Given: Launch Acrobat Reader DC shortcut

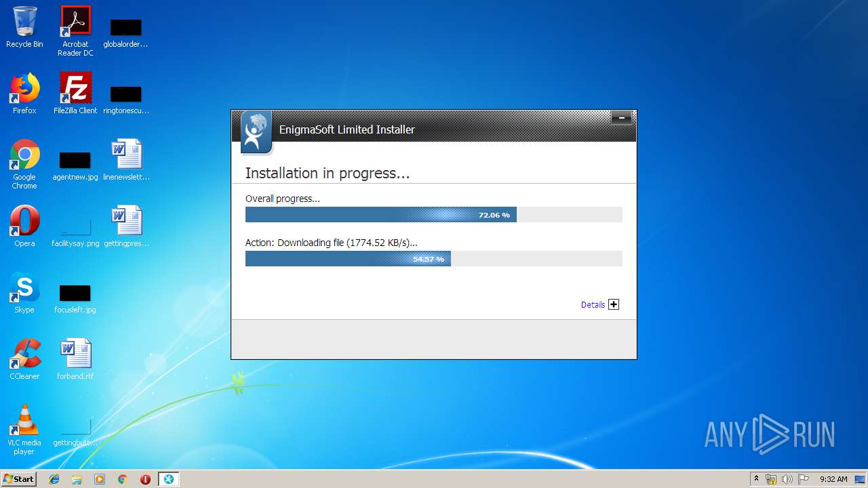Looking at the screenshot, I should tap(75, 31).
